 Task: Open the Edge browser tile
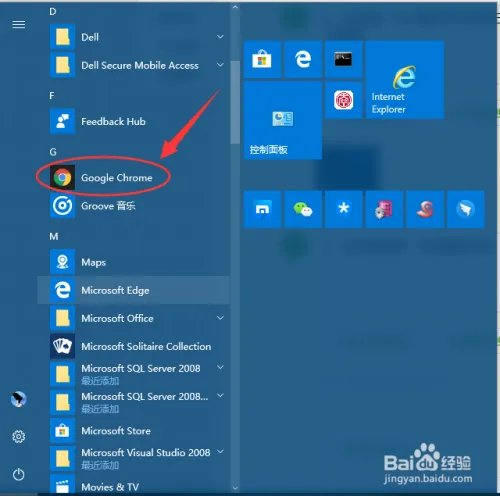click(x=303, y=59)
